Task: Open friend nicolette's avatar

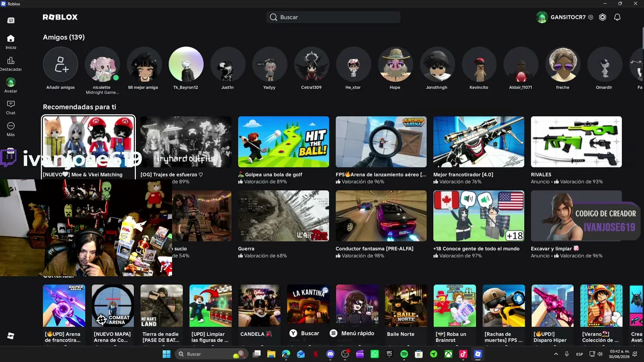Action: click(x=102, y=64)
